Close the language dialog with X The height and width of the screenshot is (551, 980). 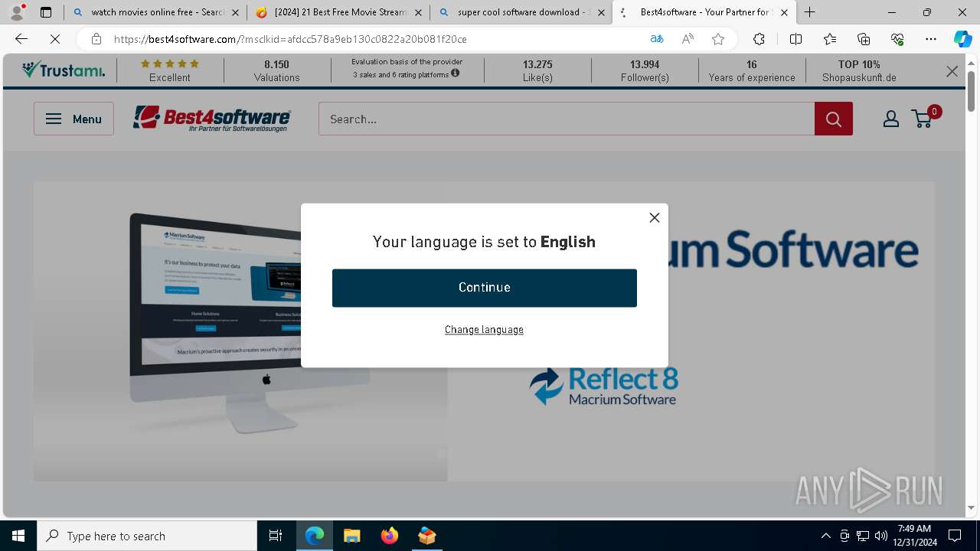(655, 218)
